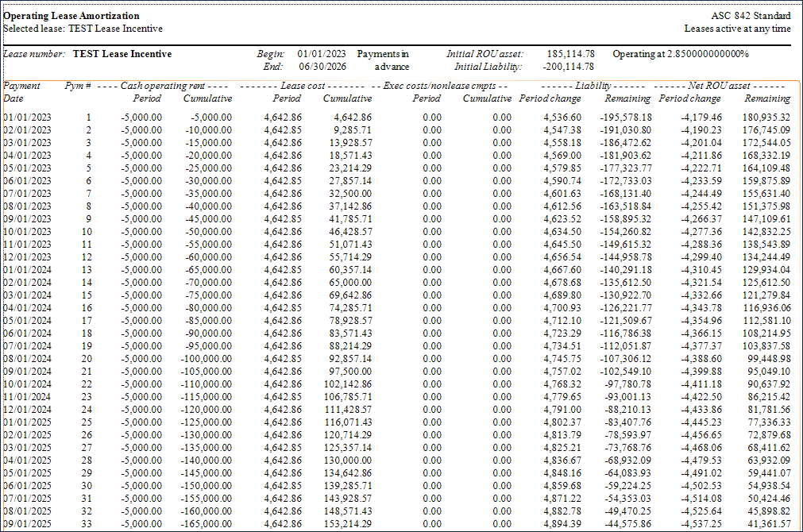Select the remaining liability value -195,578.18

tap(623, 118)
